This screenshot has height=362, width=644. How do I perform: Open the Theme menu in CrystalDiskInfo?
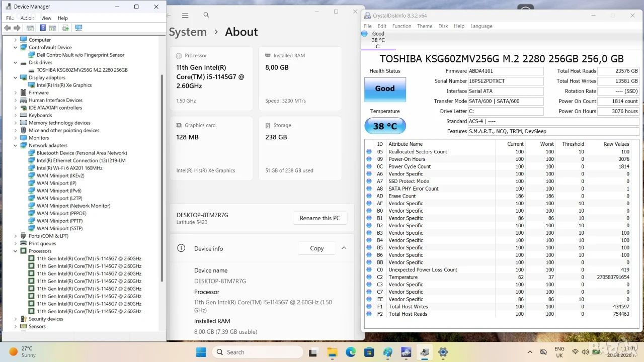[425, 26]
